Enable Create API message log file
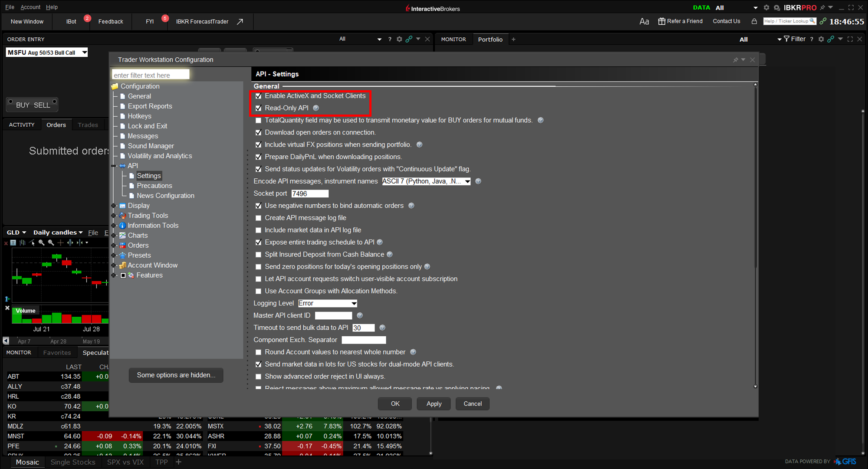The image size is (868, 469). tap(259, 218)
